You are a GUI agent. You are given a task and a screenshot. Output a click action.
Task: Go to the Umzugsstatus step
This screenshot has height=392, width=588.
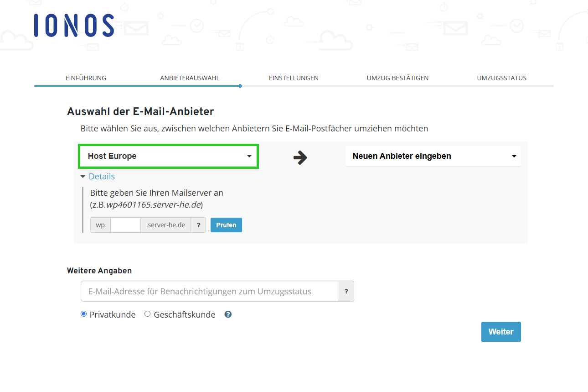[x=501, y=78]
